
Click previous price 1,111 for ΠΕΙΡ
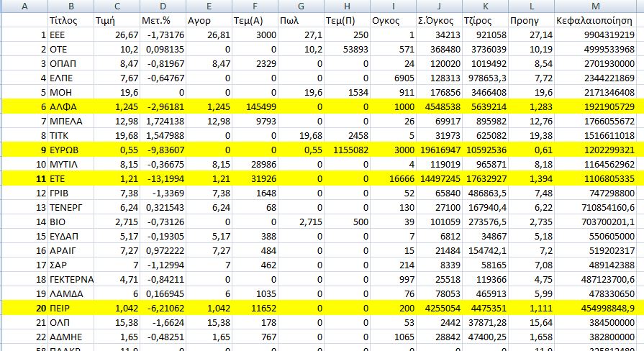(532, 308)
